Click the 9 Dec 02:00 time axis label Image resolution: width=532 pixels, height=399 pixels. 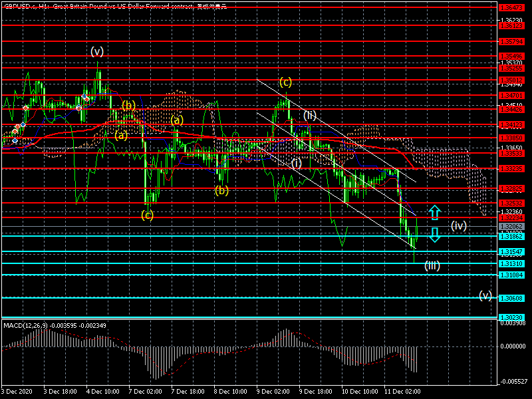[x=274, y=392]
